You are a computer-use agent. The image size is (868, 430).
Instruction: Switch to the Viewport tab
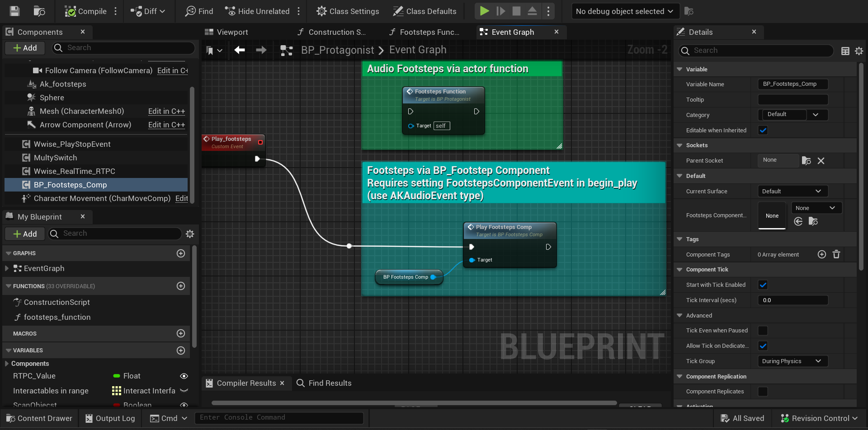(232, 32)
